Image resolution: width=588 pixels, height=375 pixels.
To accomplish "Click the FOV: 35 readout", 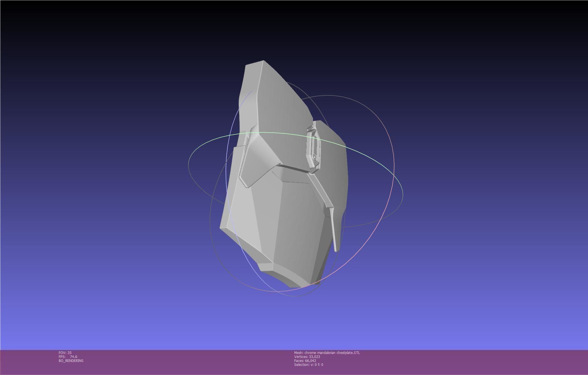I will coord(65,353).
